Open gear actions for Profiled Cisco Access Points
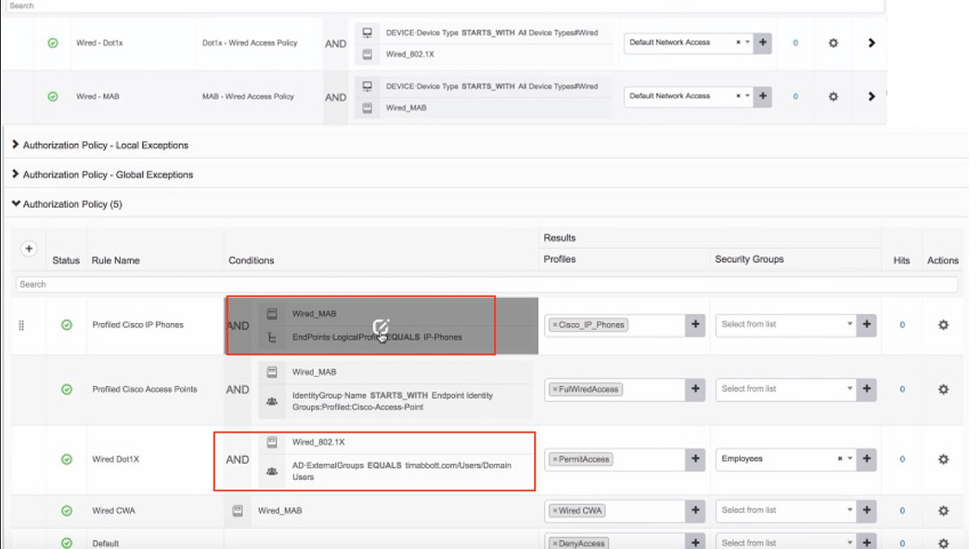This screenshot has height=549, width=980. pyautogui.click(x=943, y=390)
